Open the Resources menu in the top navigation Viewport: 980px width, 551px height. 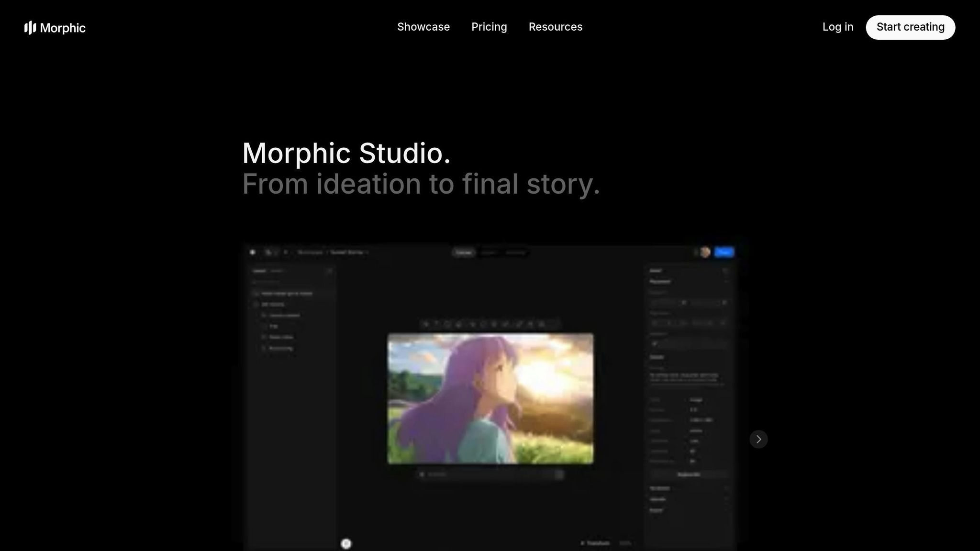pyautogui.click(x=555, y=27)
